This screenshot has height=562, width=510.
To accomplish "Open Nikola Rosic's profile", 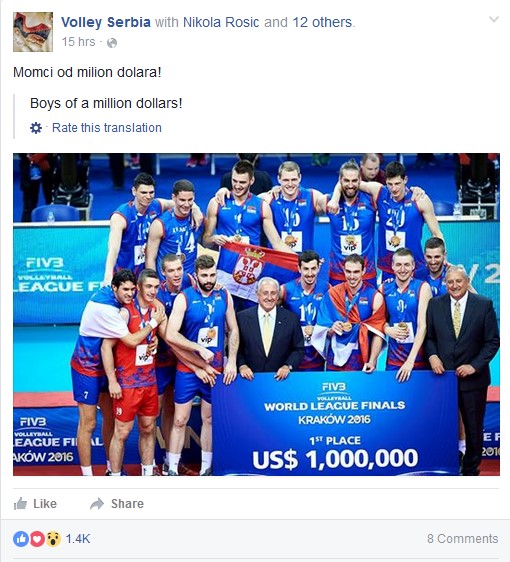I will point(221,22).
